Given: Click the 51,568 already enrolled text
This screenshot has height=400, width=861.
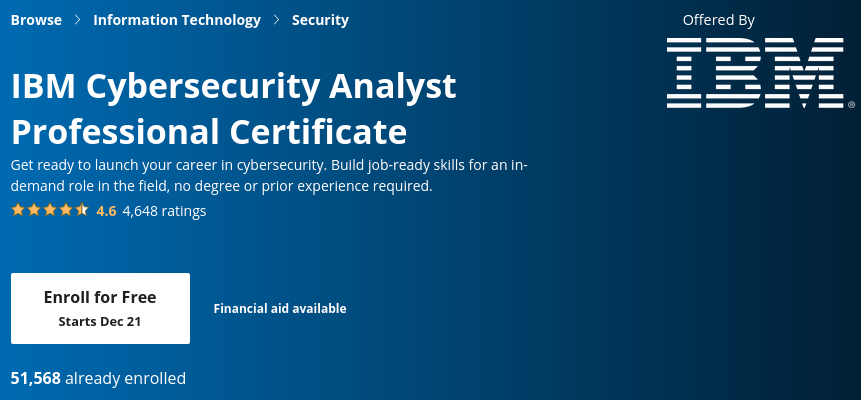Looking at the screenshot, I should [98, 378].
